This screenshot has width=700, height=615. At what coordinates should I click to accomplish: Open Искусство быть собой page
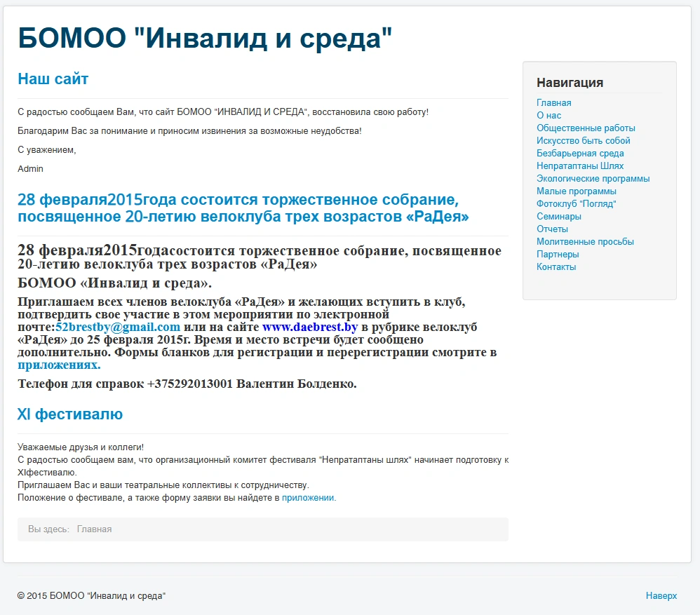click(x=583, y=140)
